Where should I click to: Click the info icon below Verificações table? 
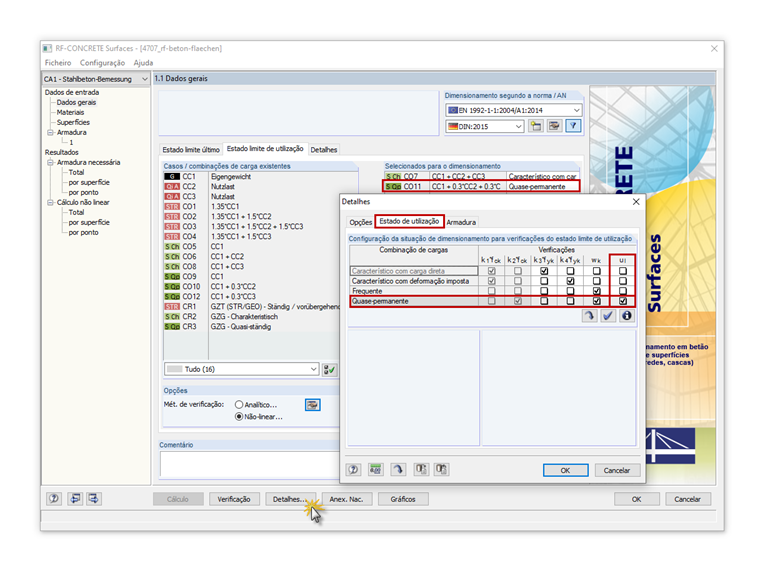click(627, 316)
